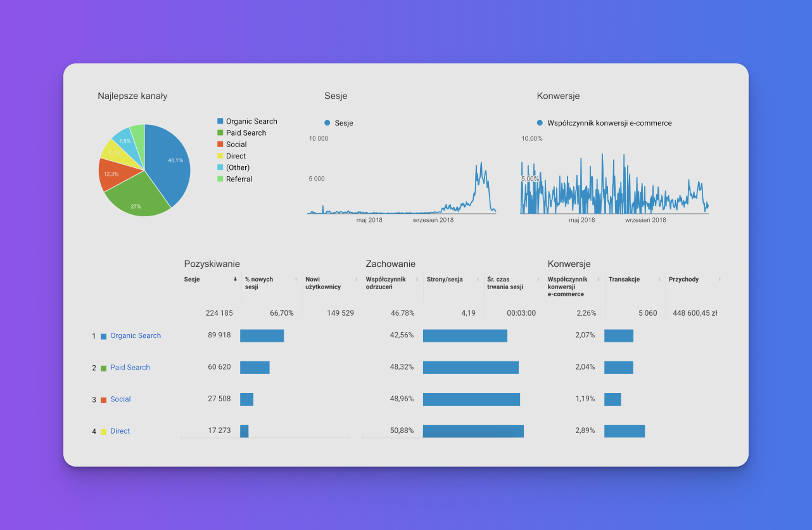Click the bounce rate value 42,56%
The image size is (812, 530).
[x=402, y=336]
